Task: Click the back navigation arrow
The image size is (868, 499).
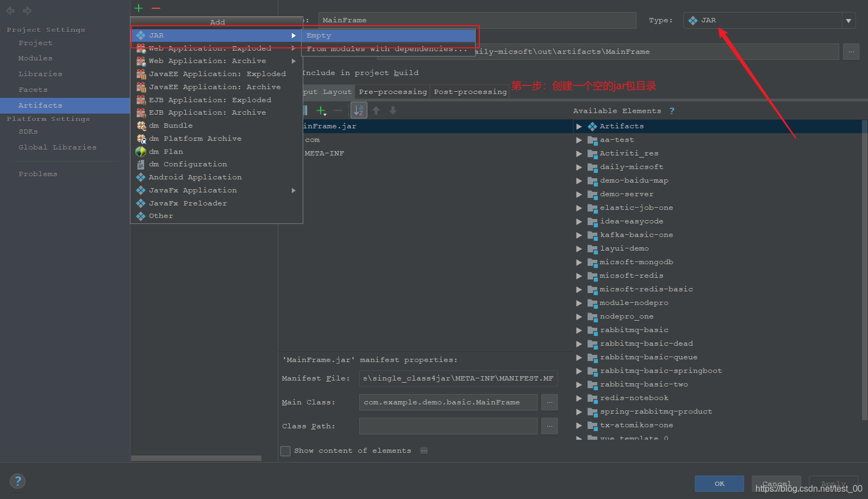Action: [x=10, y=10]
